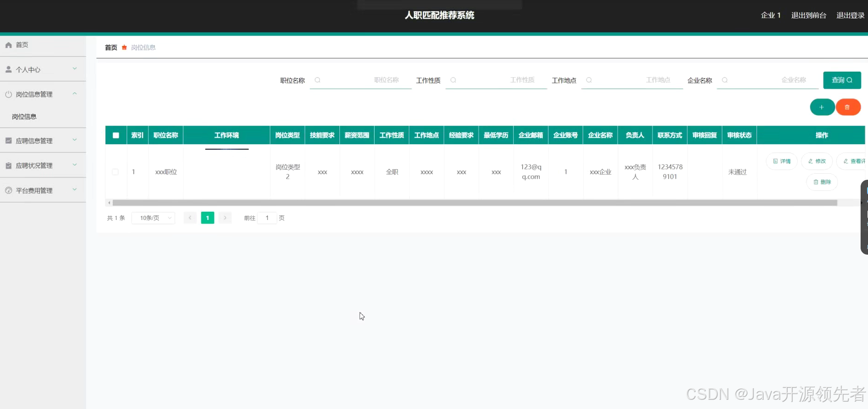Click the orange breadcrumb separator icon
Viewport: 868px width, 409px height.
tap(124, 47)
